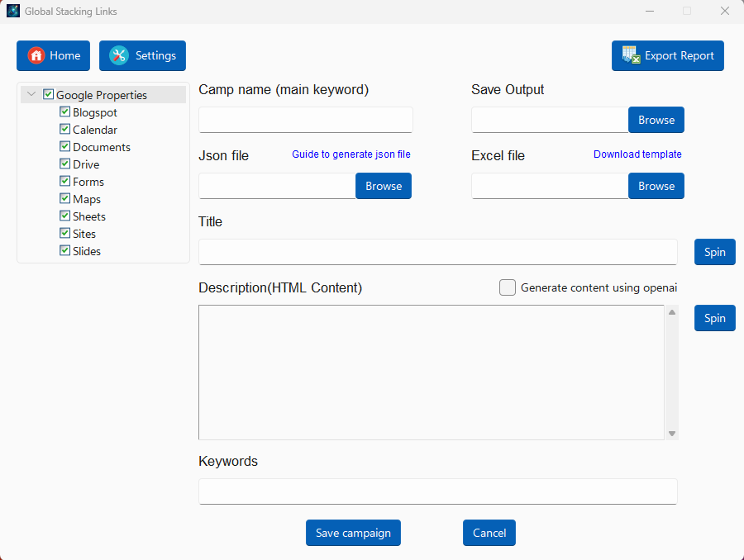Open the json file generation guide
Screen dimensions: 744x560
click(351, 154)
